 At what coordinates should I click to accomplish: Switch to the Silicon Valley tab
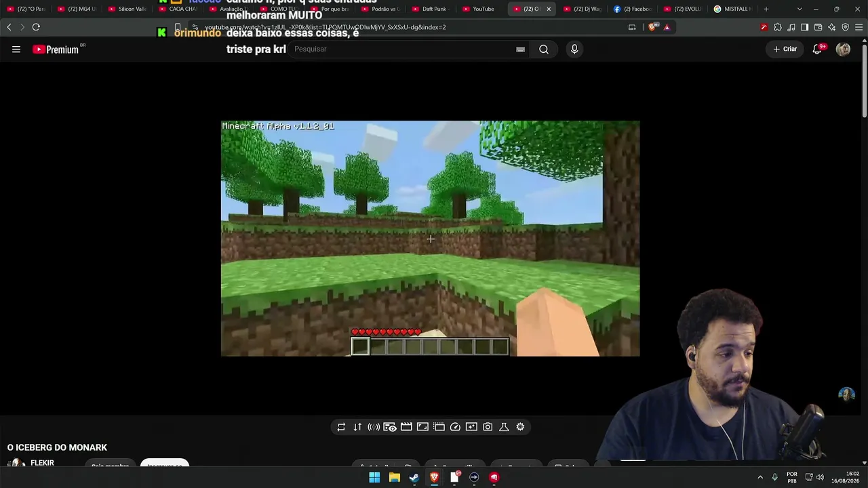tap(127, 9)
